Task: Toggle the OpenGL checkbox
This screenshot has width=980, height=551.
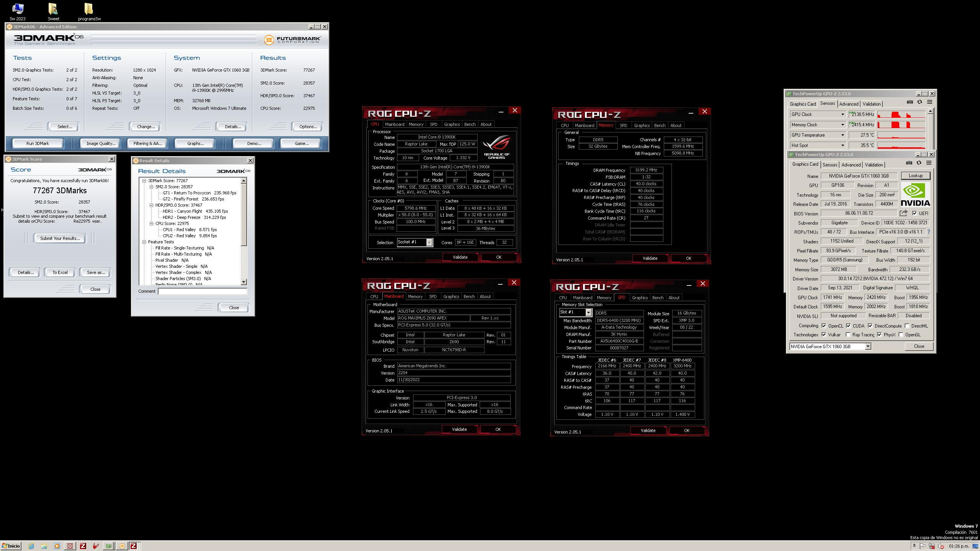Action: [901, 335]
